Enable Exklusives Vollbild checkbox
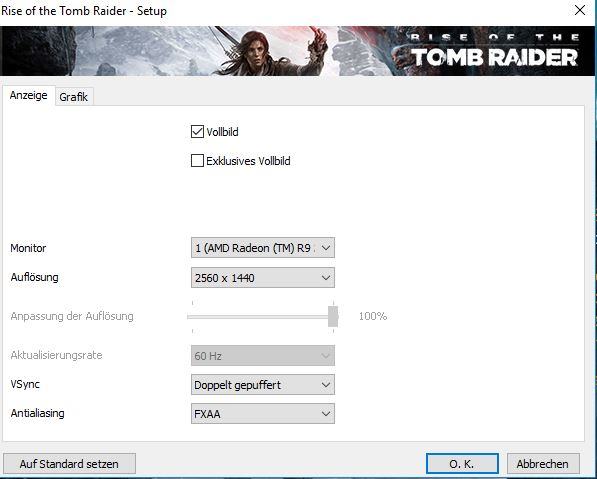Viewport: 597px width, 479px height. pyautogui.click(x=197, y=161)
